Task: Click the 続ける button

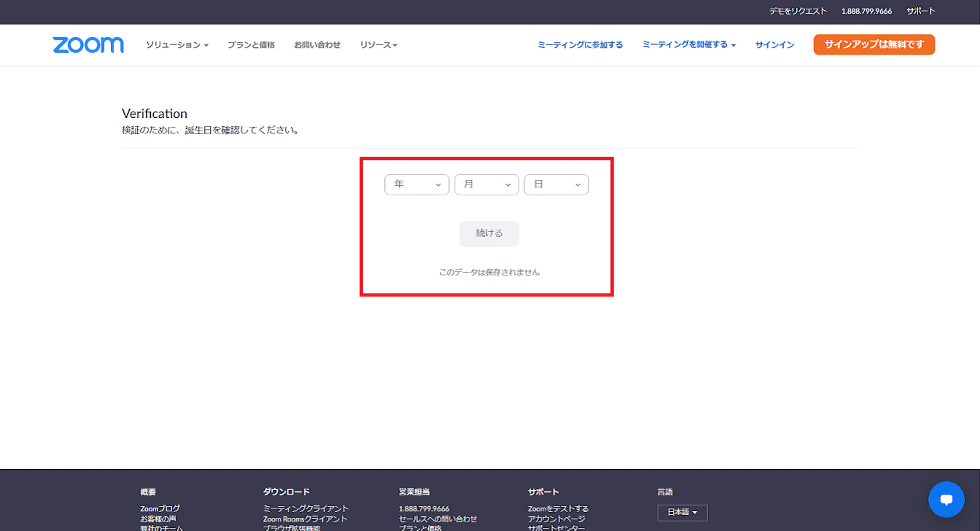Action: coord(489,233)
